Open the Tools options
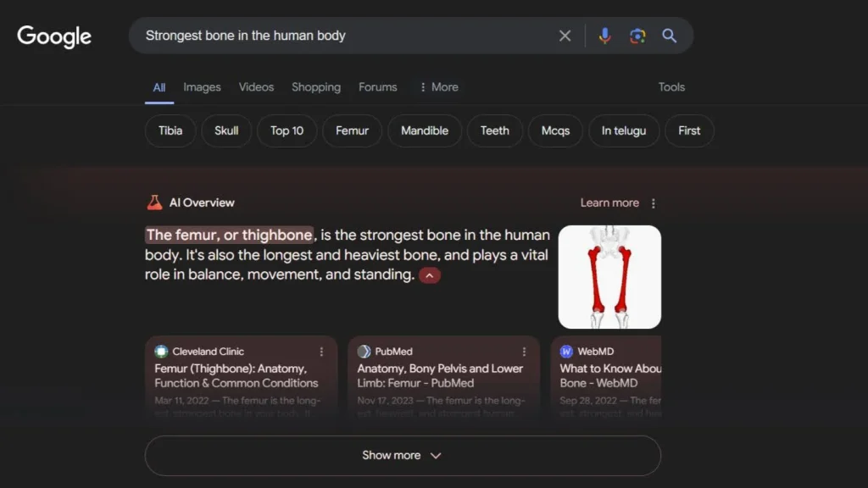This screenshot has height=488, width=868. (x=671, y=87)
